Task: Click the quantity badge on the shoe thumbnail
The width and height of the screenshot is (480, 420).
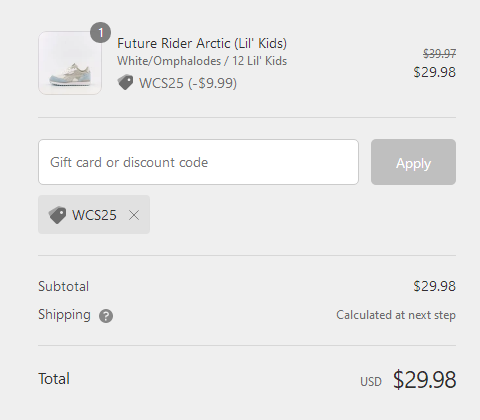Action: pos(100,33)
